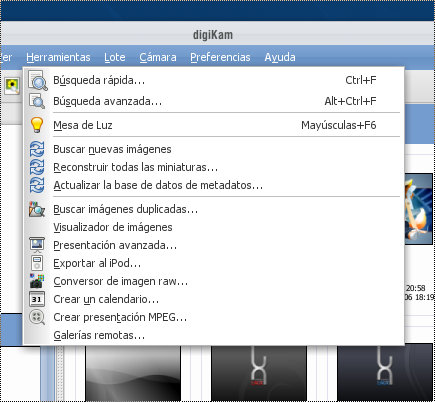Click the iPod icon beside Exportar al iPod
This screenshot has height=402, width=435.
37,263
